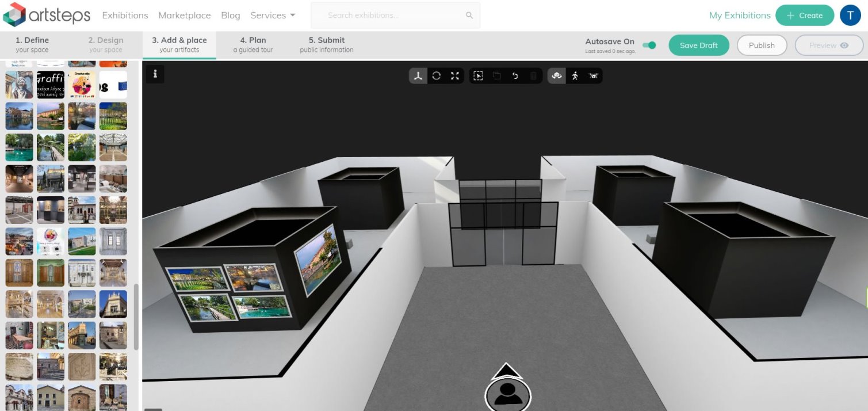
Task: Activate the multi-select marquee tool
Action: click(478, 76)
